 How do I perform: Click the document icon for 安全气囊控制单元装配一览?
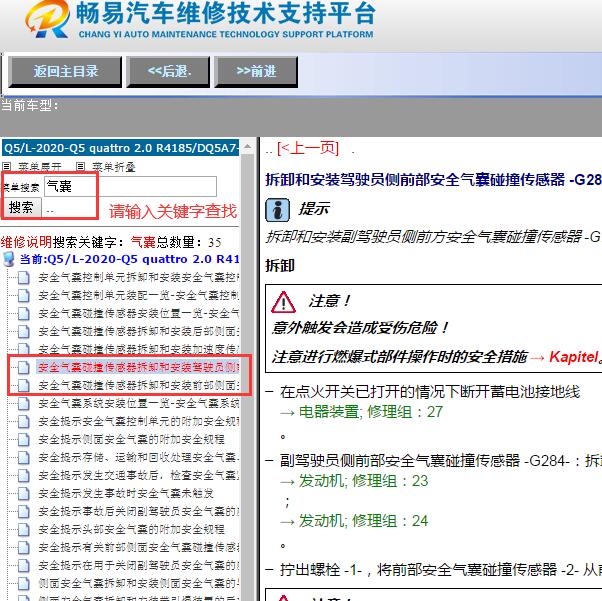24,296
